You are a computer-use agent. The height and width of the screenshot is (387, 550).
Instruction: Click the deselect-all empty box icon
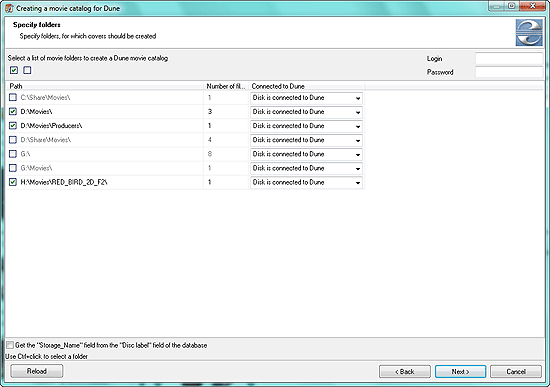click(27, 70)
